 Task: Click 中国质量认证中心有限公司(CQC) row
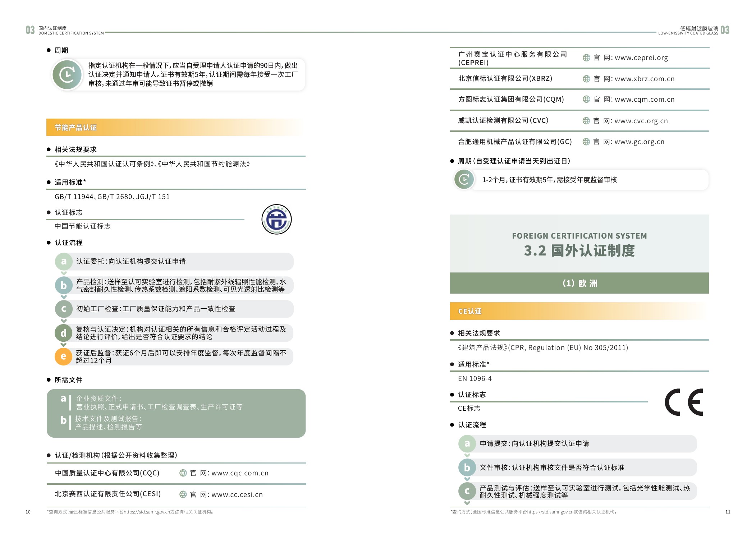(176, 473)
